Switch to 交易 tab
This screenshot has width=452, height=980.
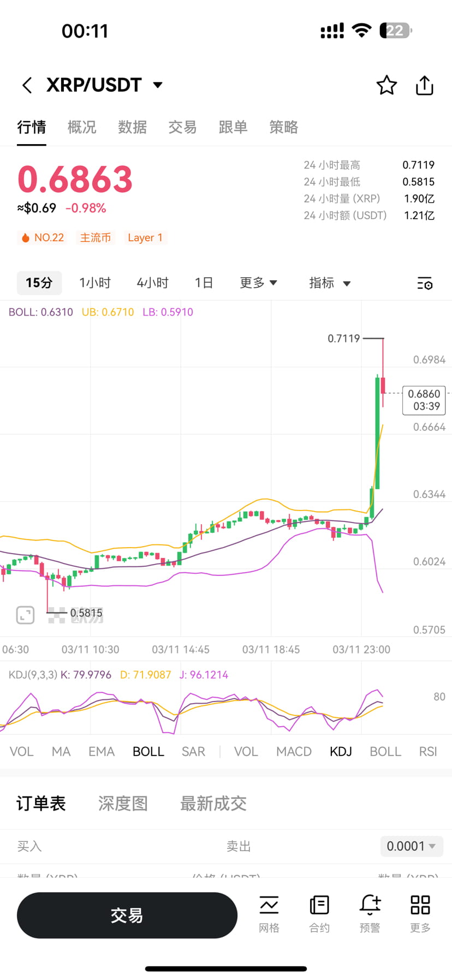(182, 127)
